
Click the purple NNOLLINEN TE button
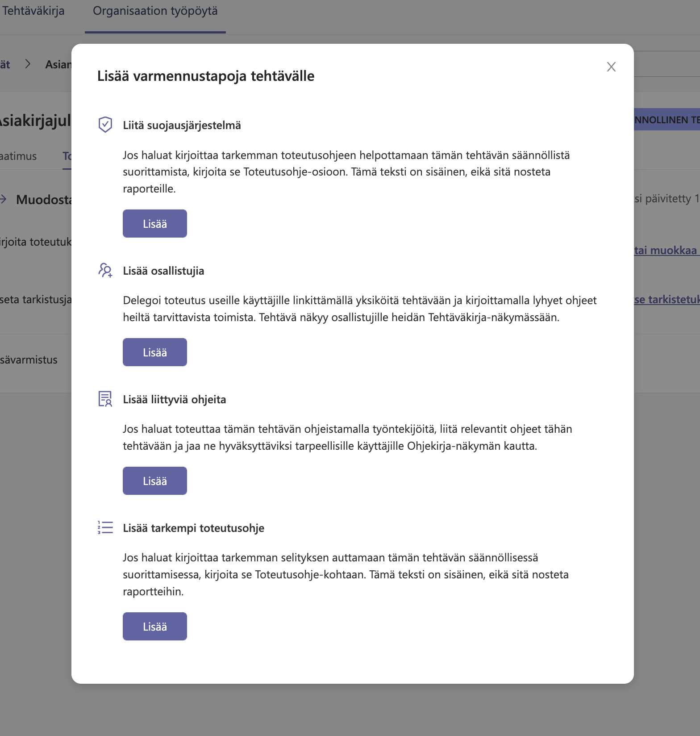667,119
